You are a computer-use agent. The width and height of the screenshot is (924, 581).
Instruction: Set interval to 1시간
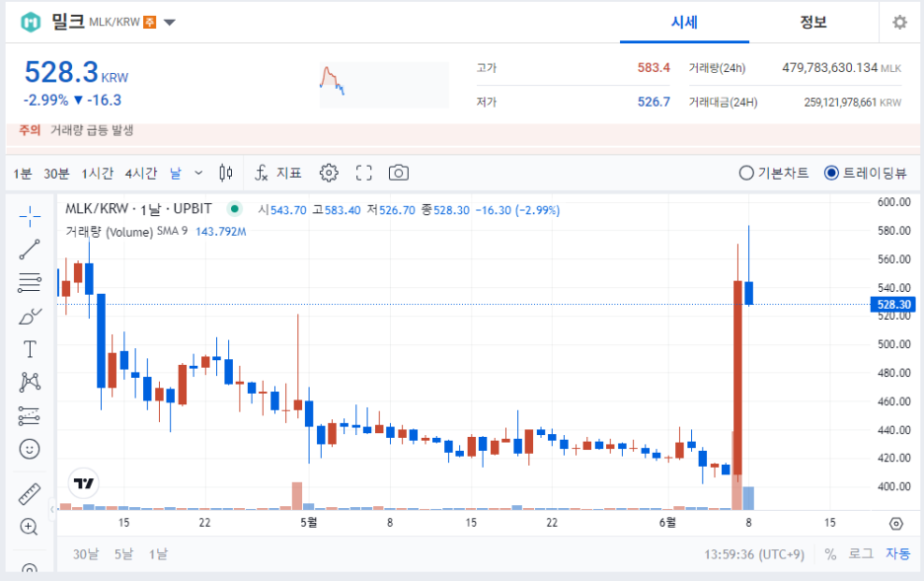(97, 174)
